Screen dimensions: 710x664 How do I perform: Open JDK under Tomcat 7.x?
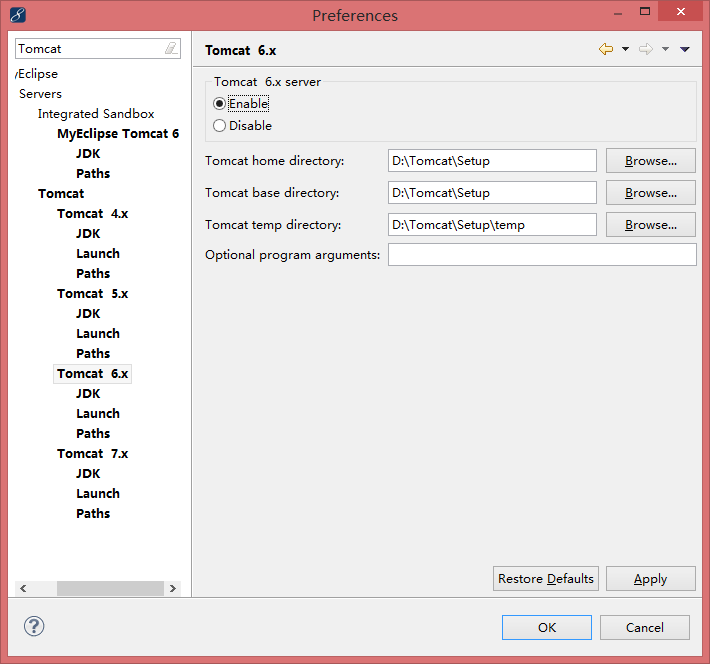(88, 473)
